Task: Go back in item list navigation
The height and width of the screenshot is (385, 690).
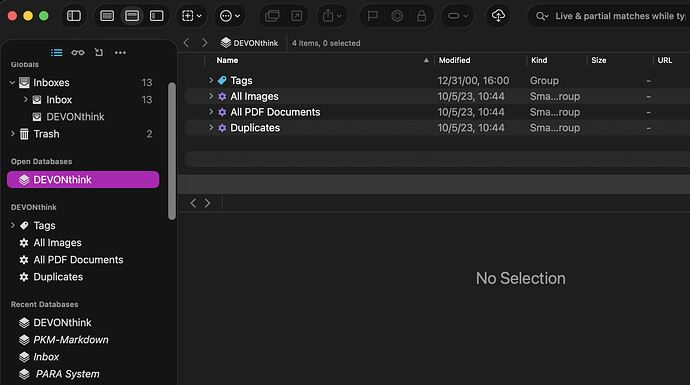Action: tap(187, 43)
